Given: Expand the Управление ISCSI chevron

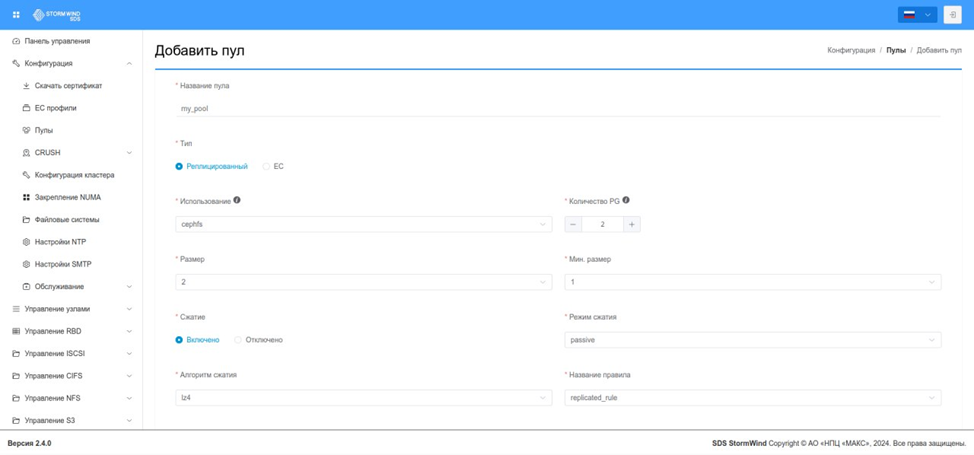Looking at the screenshot, I should tap(129, 354).
